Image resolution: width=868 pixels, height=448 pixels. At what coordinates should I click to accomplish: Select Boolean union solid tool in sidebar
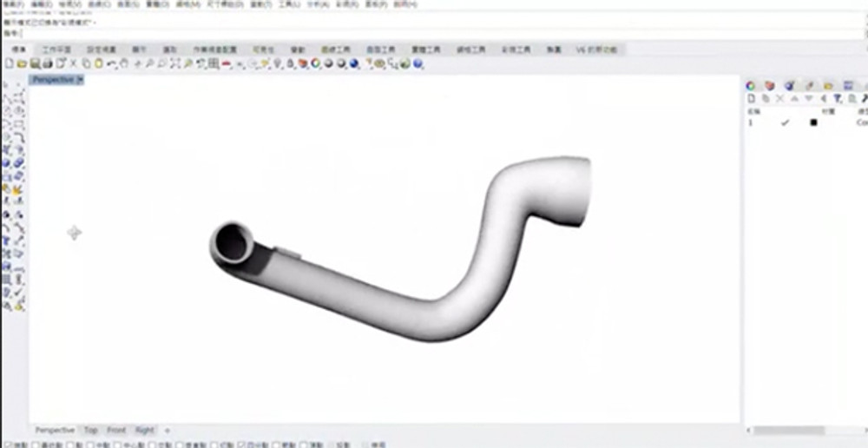(19, 163)
